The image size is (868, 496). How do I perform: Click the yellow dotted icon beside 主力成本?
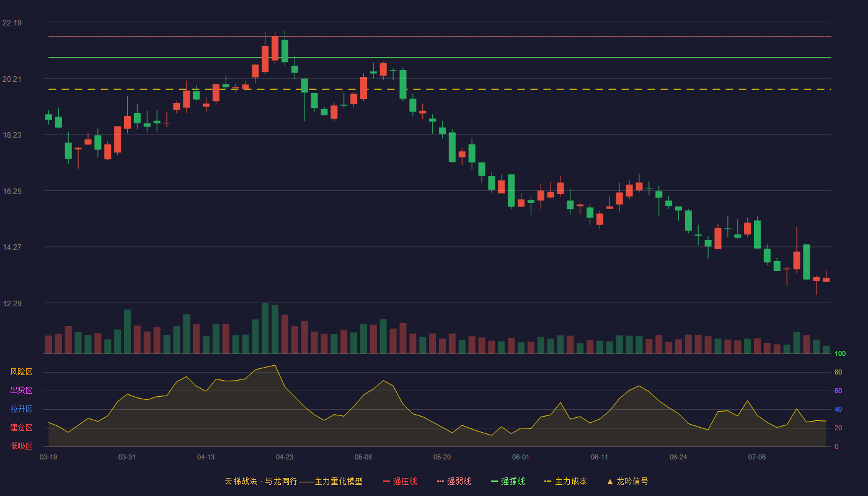click(547, 481)
